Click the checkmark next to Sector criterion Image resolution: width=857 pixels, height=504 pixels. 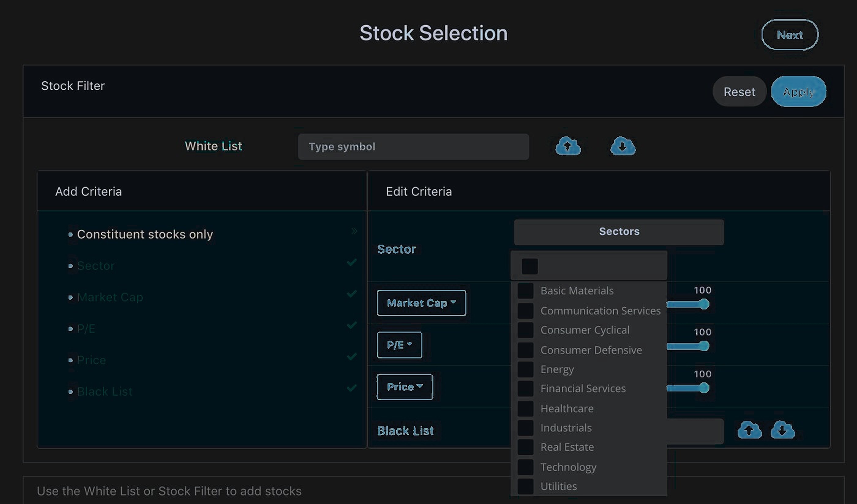[352, 262]
